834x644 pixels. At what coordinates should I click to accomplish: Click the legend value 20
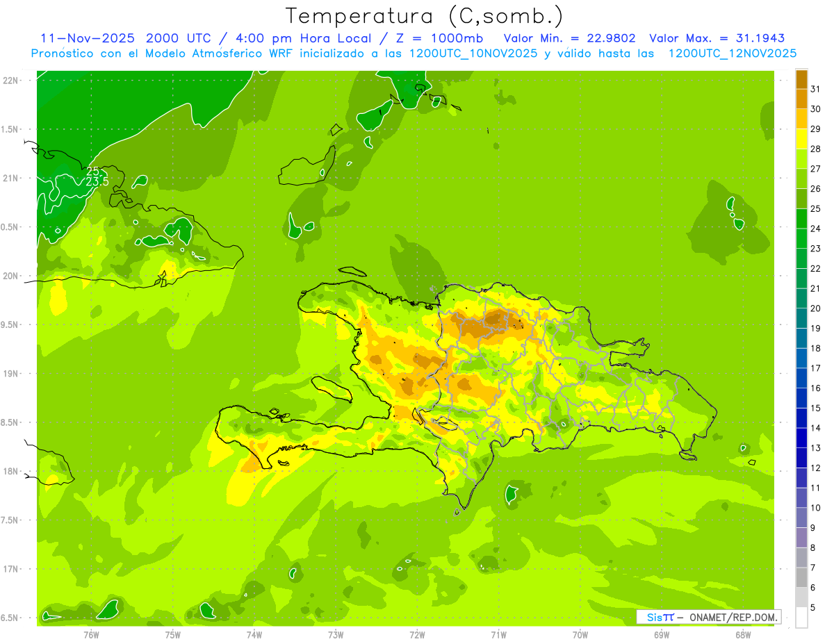coord(816,308)
